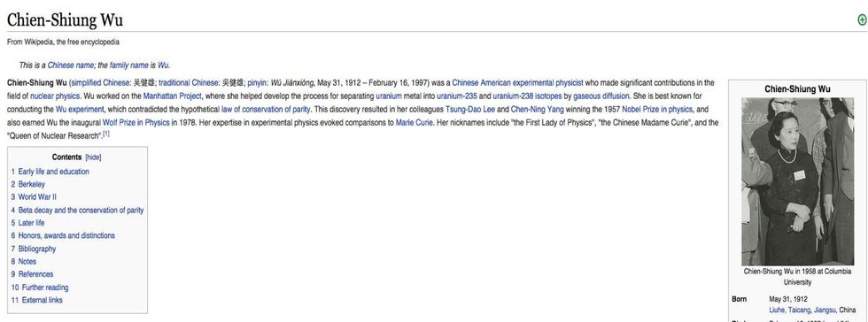
Task: Open 'law of conservation of parity' link
Action: pos(266,110)
